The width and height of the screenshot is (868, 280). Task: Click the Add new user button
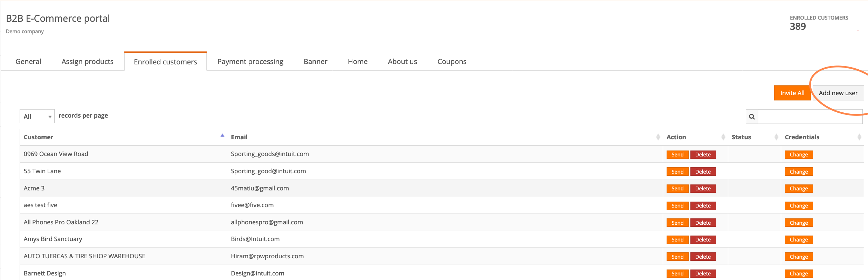point(838,93)
